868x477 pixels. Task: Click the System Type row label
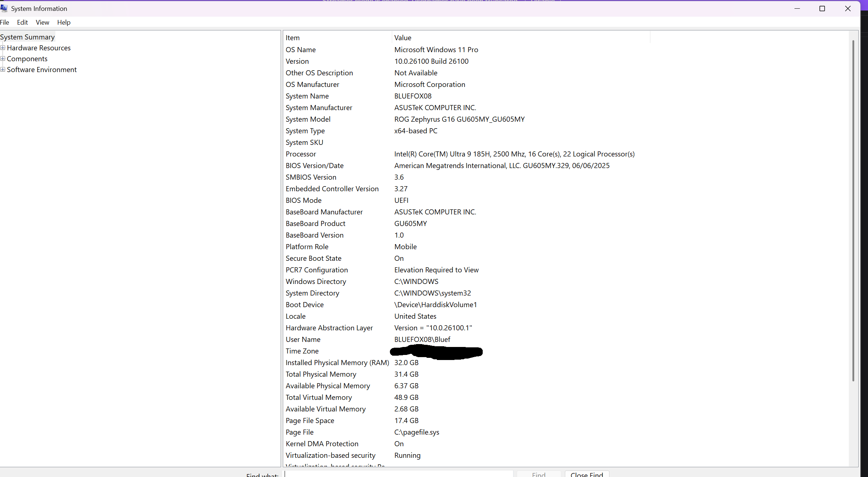[305, 131]
